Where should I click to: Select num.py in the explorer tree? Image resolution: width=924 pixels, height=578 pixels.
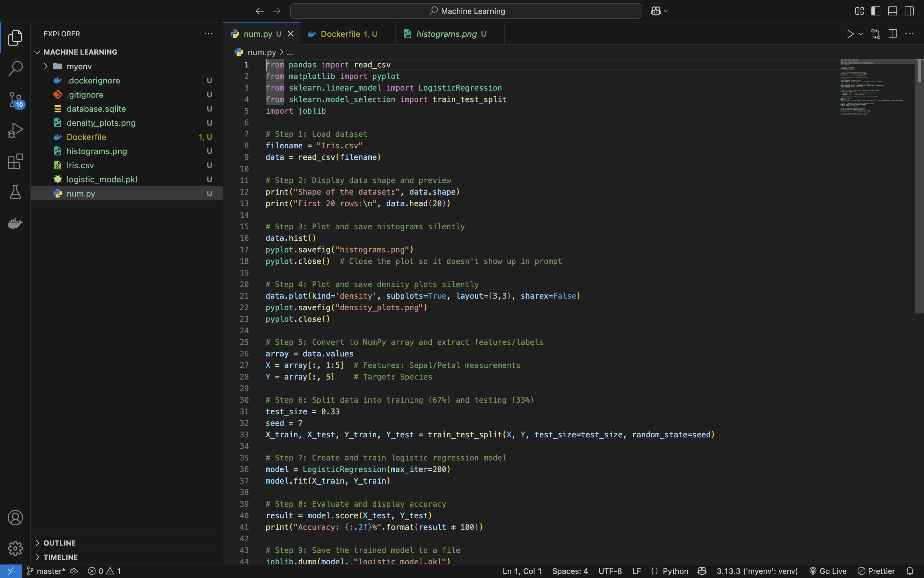click(x=126, y=193)
